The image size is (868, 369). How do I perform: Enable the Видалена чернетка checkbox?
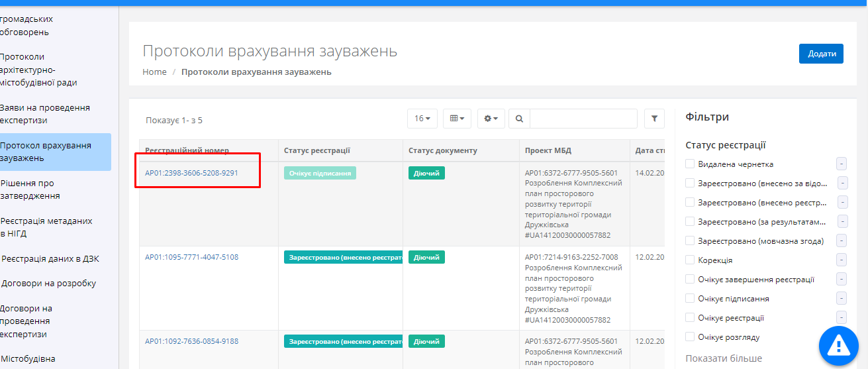point(690,164)
